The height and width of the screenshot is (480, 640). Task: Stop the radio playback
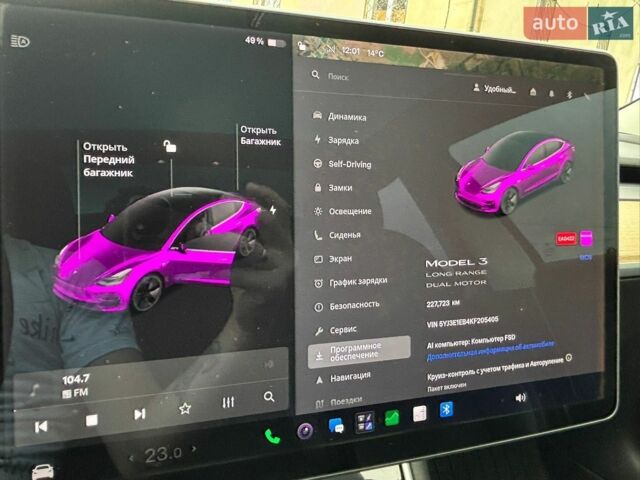click(91, 420)
